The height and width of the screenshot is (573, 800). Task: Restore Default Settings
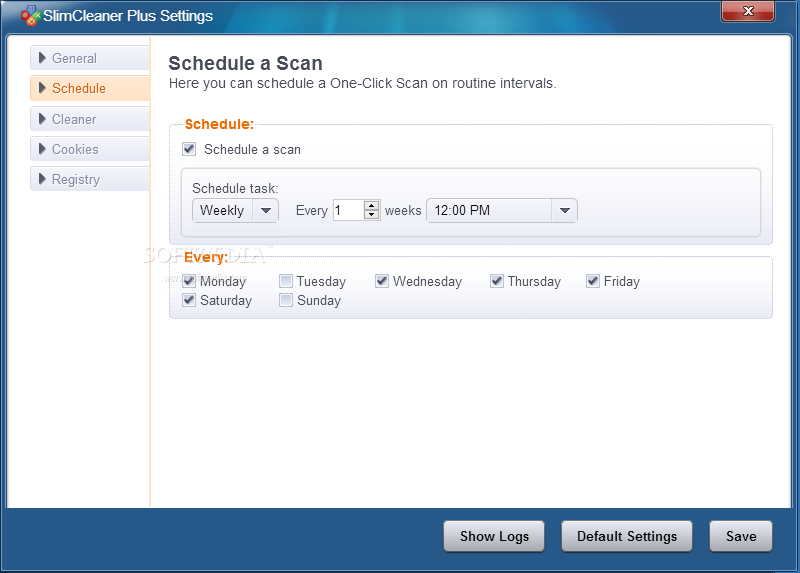(627, 536)
